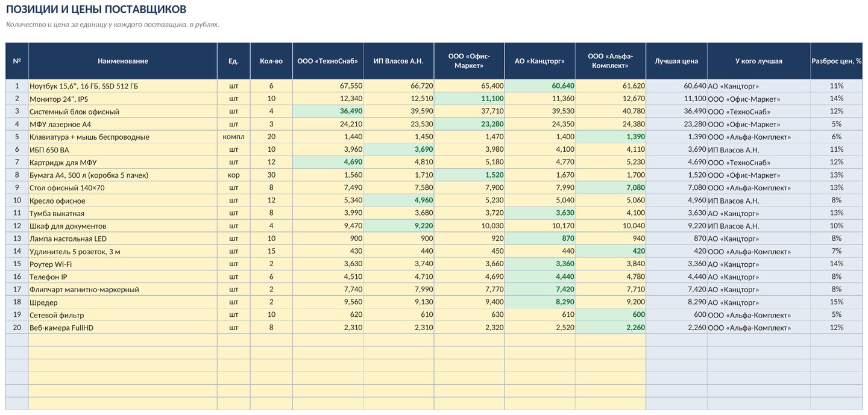Select ТехноСнаб price 67,550
868x415 pixels.
pyautogui.click(x=328, y=86)
